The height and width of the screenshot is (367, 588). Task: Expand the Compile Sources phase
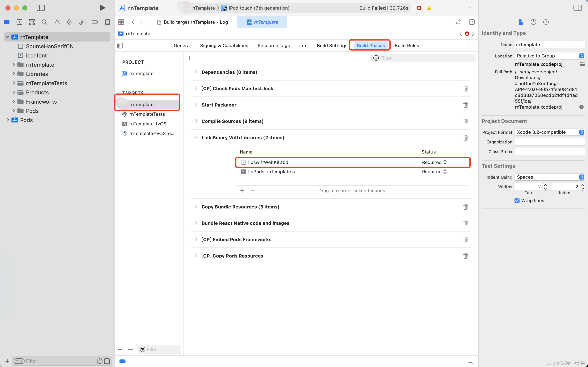(196, 121)
